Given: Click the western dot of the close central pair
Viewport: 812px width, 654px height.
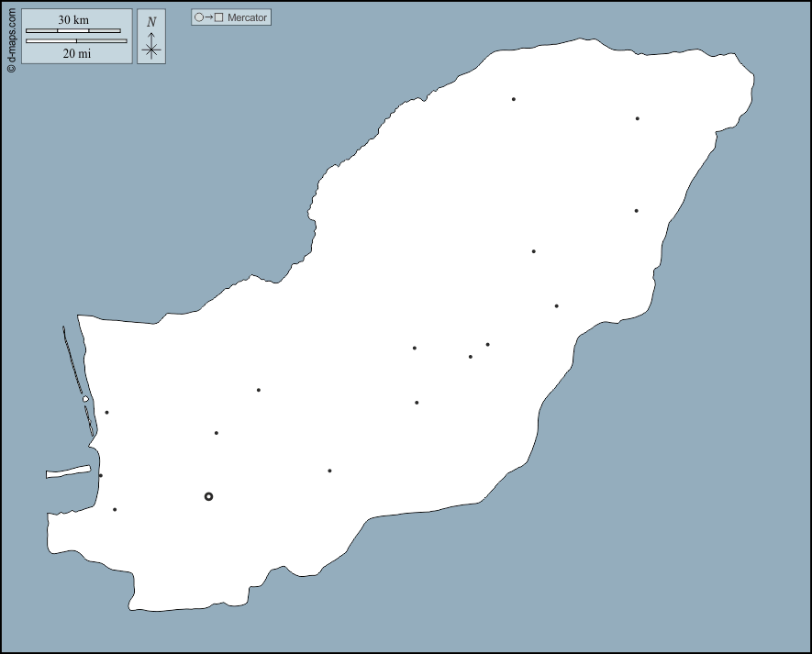Looking at the screenshot, I should [471, 357].
